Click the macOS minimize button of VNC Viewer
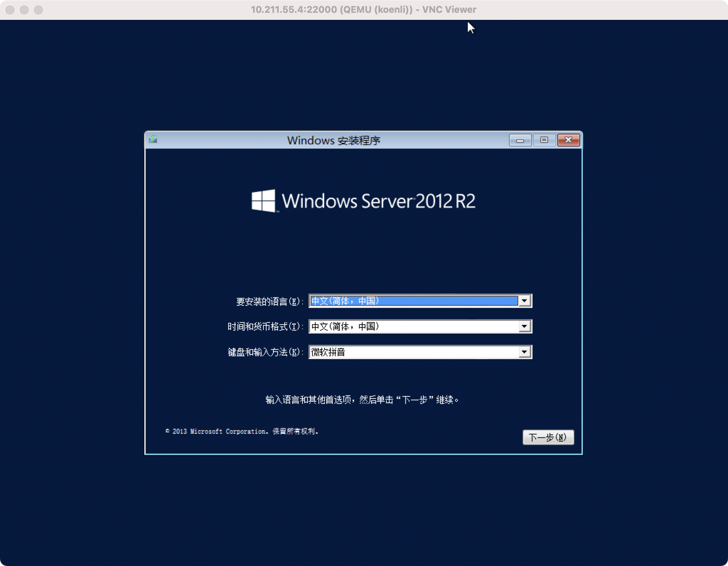728x566 pixels. click(24, 10)
